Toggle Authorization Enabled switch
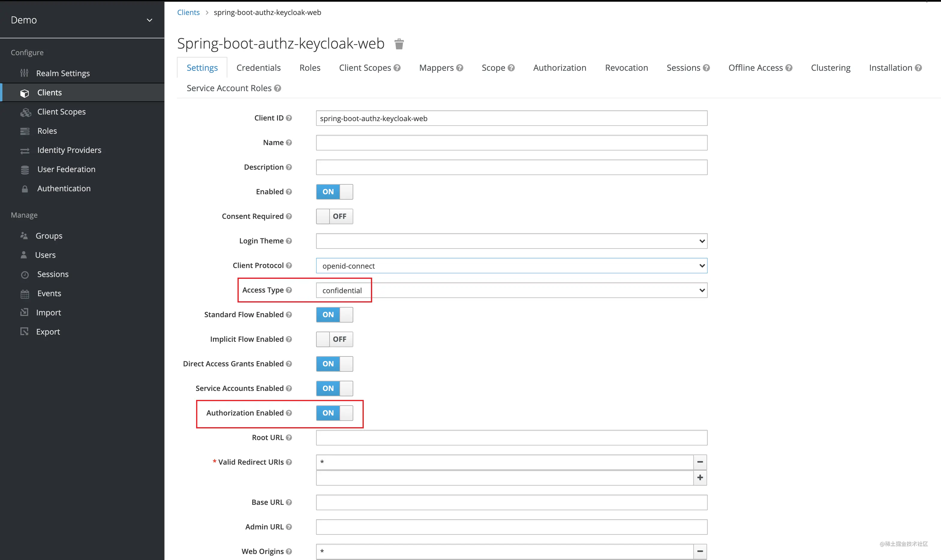Image resolution: width=941 pixels, height=560 pixels. pyautogui.click(x=334, y=413)
